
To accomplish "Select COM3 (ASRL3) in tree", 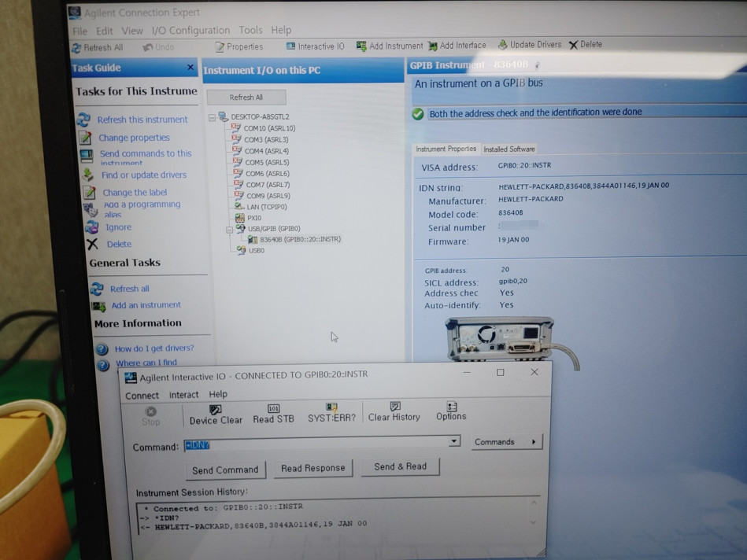I will (266, 139).
